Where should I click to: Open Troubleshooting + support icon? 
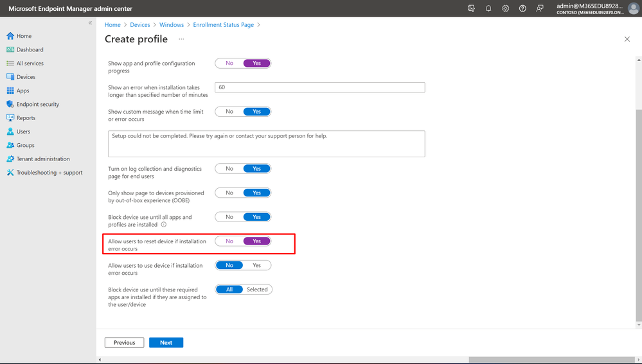(x=10, y=173)
